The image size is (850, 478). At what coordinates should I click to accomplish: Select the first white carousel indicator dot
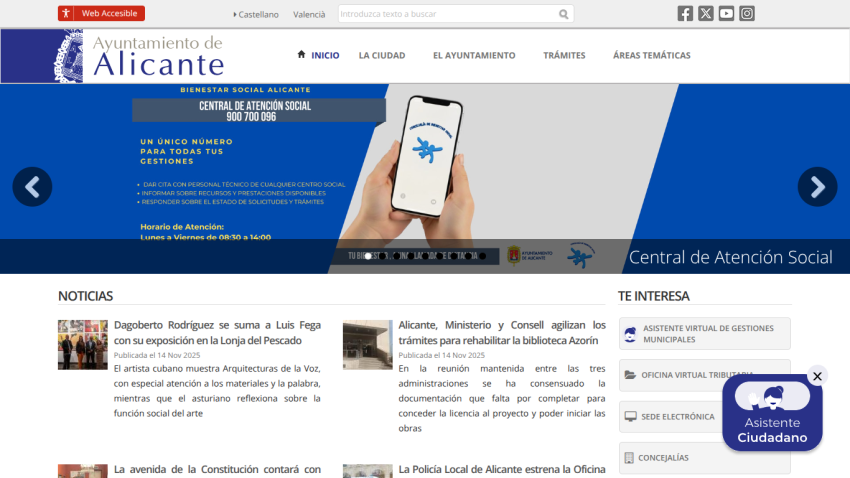(x=368, y=256)
